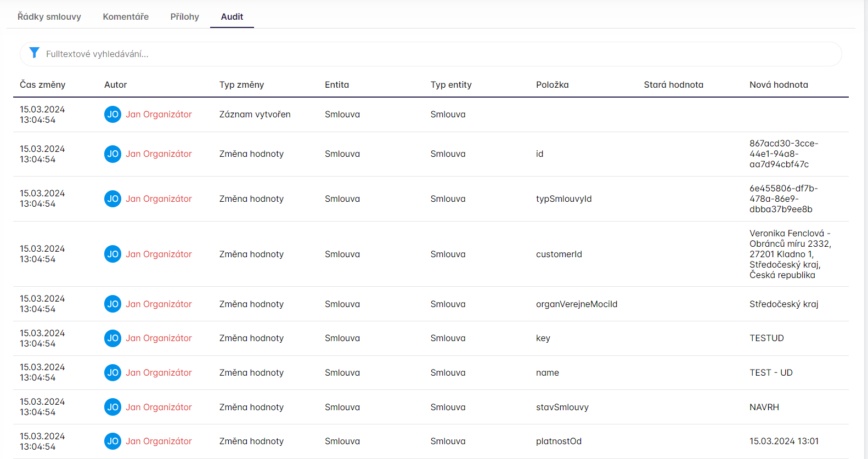The image size is (868, 459).
Task: Open the Komentáře tab
Action: point(126,16)
